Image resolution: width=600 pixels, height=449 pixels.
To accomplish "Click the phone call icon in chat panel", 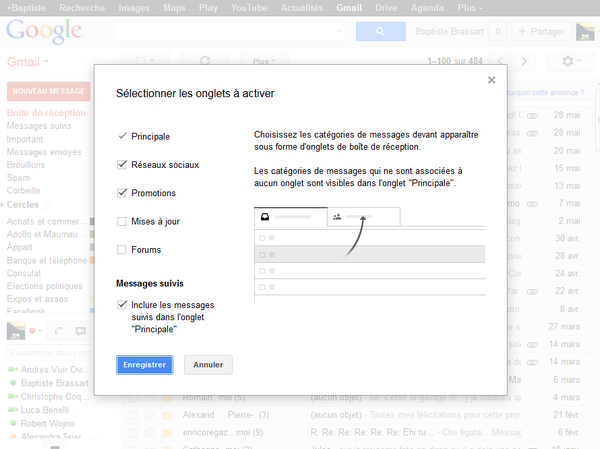I will (58, 331).
